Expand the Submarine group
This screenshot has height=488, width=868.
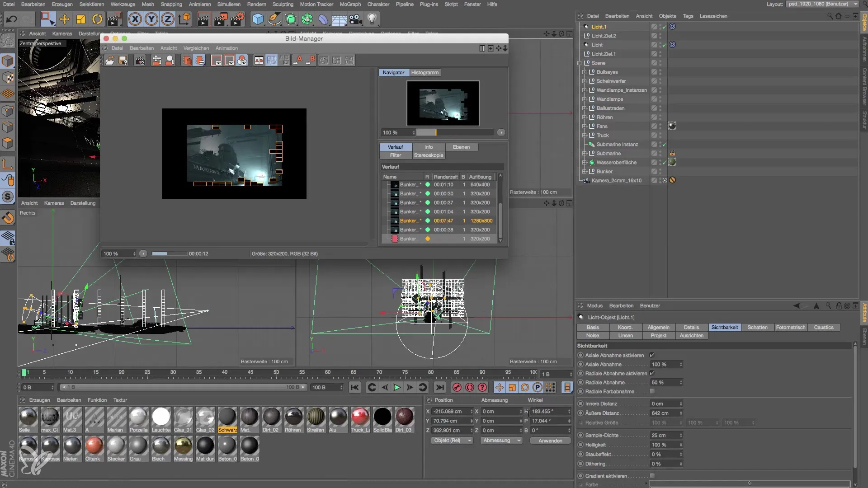tap(585, 153)
